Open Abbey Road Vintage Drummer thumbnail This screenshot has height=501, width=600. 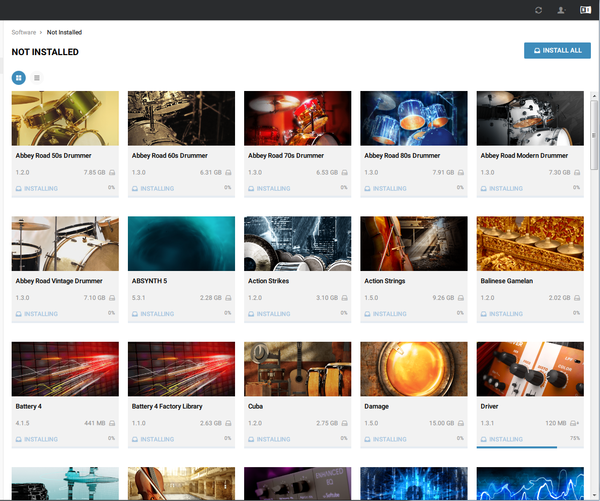(x=65, y=244)
